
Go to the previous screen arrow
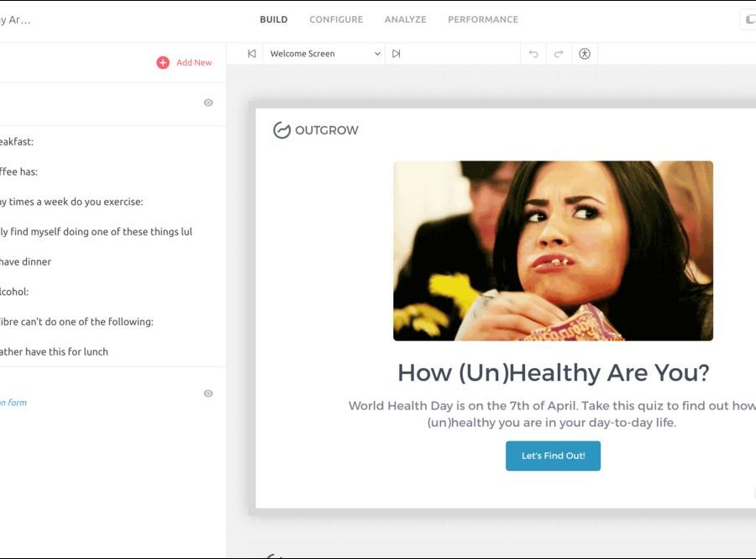251,54
